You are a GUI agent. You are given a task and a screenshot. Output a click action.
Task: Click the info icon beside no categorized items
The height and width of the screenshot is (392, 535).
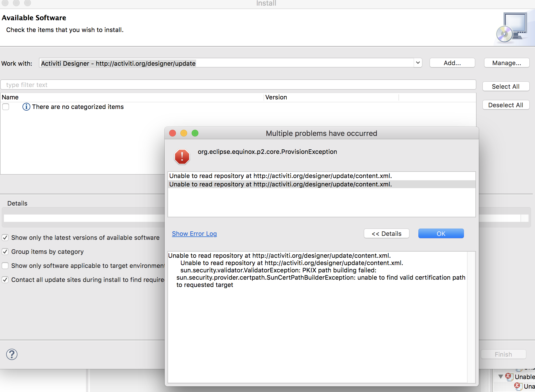click(x=26, y=107)
